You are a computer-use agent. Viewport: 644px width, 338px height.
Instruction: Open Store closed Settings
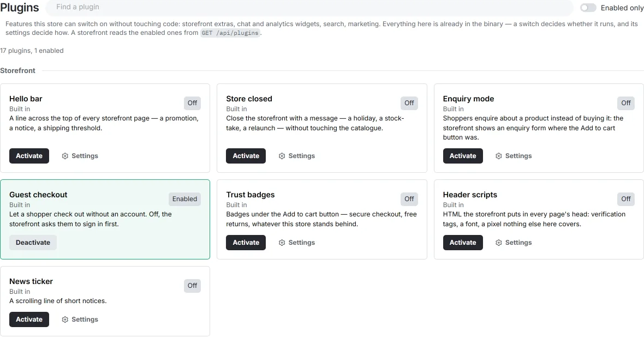297,156
